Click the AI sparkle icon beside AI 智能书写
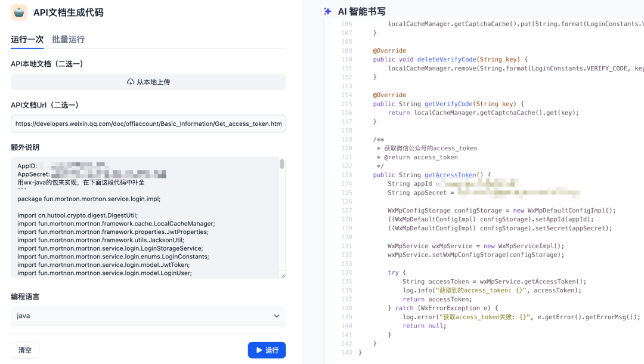The image size is (644, 364). pyautogui.click(x=327, y=11)
